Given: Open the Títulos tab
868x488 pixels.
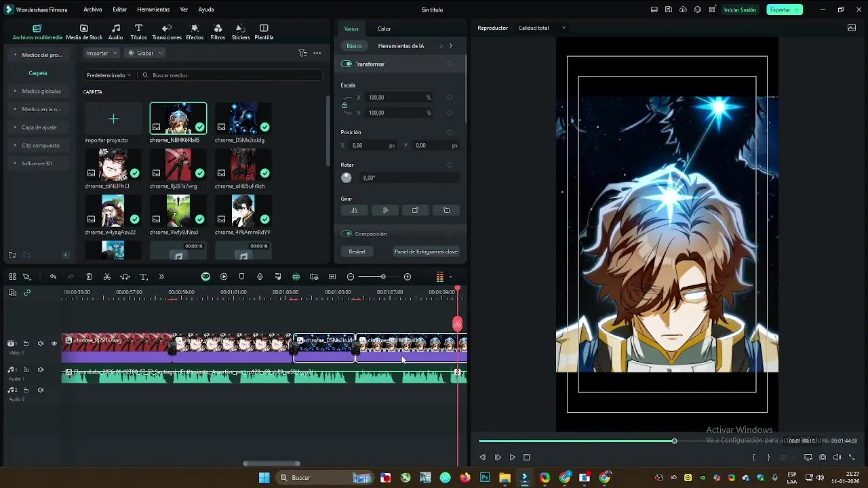Looking at the screenshot, I should click(138, 32).
